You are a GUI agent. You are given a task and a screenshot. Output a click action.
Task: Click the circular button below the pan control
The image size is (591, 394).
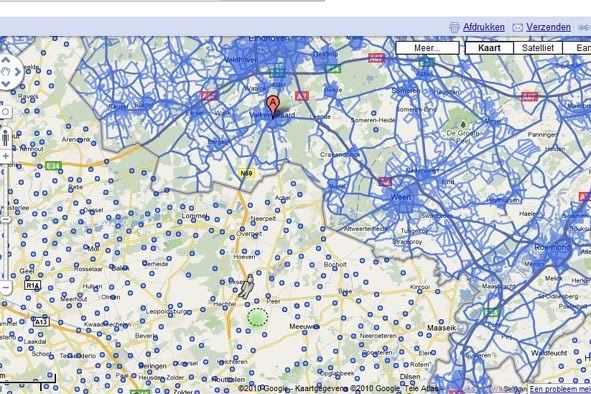coord(5,112)
